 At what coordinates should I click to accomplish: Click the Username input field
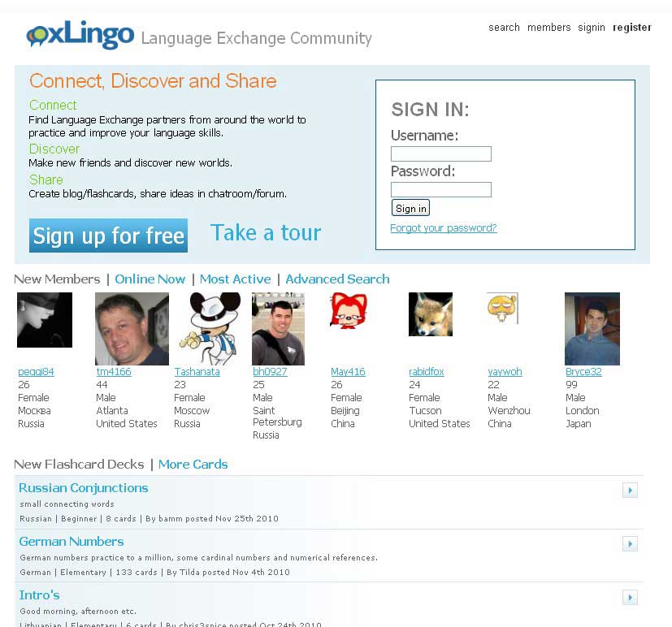441,154
